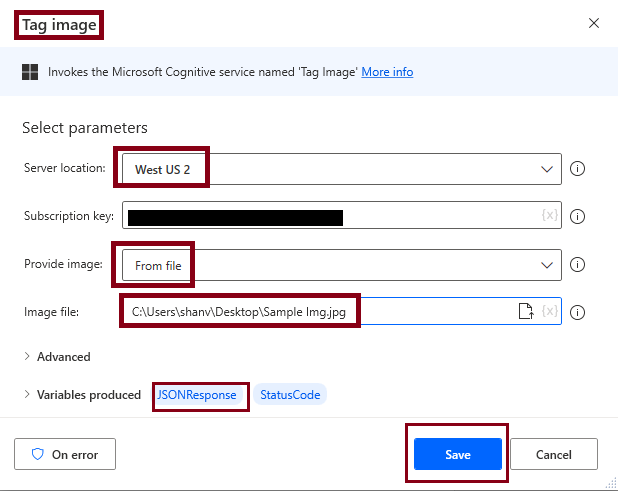Image resolution: width=618 pixels, height=491 pixels.
Task: Click the info icon beside Image file
Action: tap(577, 312)
